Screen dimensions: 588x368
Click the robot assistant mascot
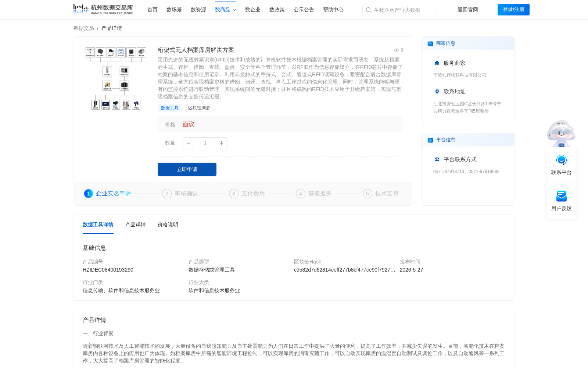coord(561,134)
